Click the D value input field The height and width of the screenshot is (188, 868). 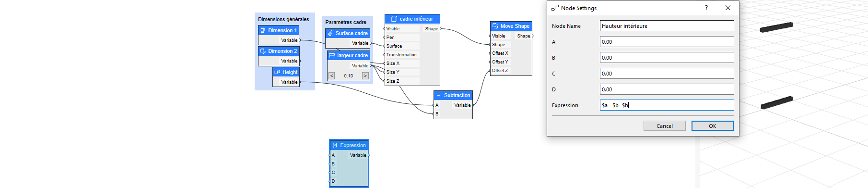[667, 89]
